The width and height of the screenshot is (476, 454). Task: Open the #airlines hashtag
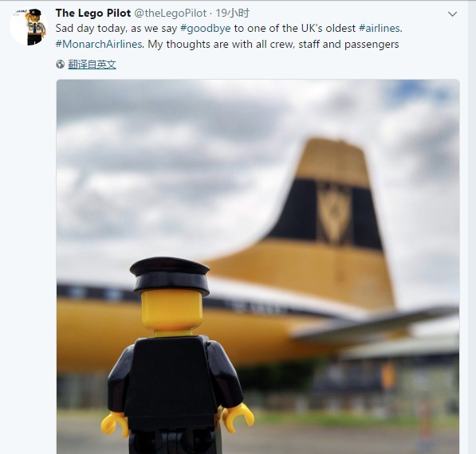pos(380,28)
